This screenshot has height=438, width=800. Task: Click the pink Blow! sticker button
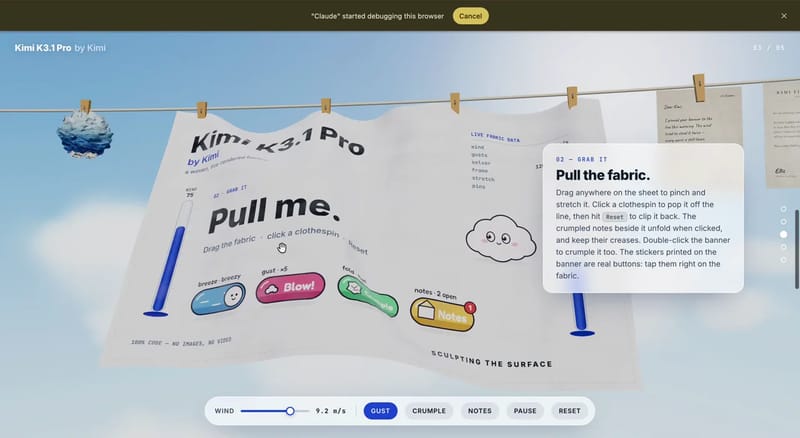(290, 288)
